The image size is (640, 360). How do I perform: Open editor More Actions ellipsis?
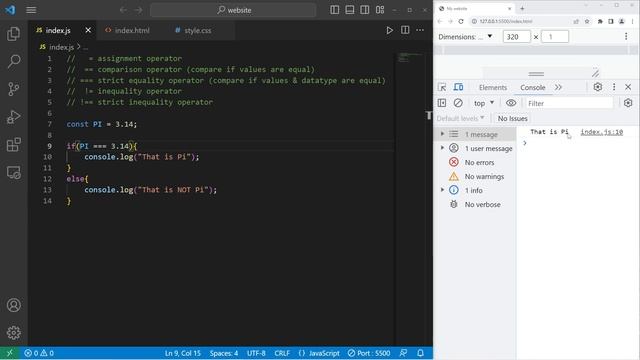(x=420, y=30)
